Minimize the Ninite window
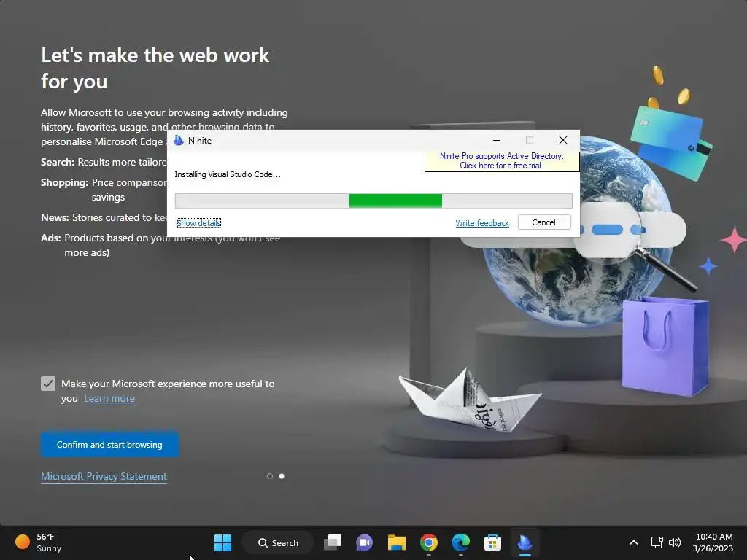Image resolution: width=747 pixels, height=560 pixels. click(x=496, y=140)
